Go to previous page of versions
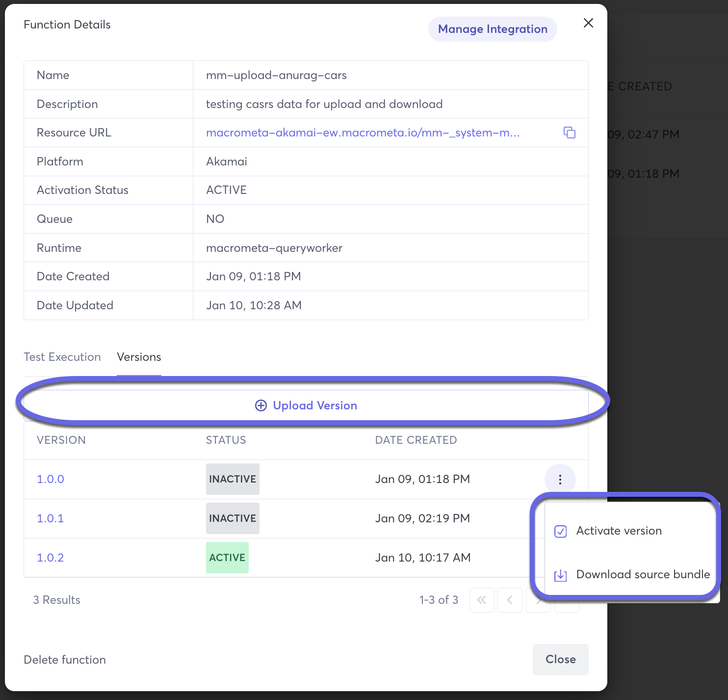 [x=510, y=600]
